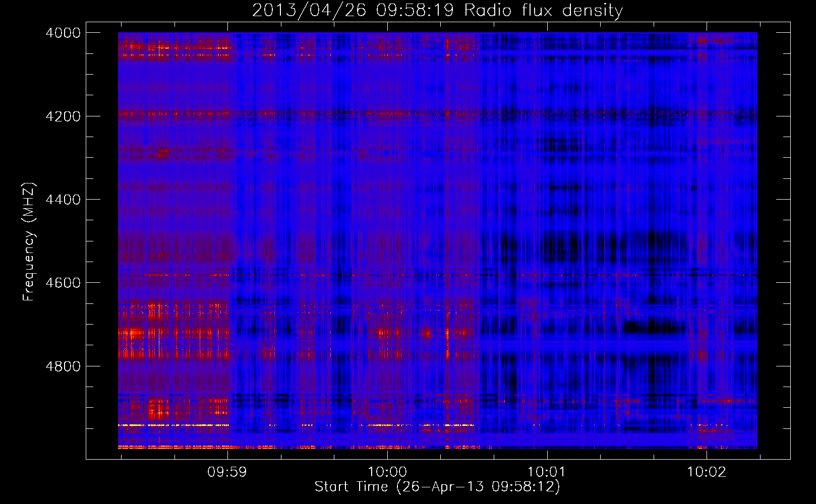Select the 4600 frequency tick label
This screenshot has width=816, height=504.
click(63, 283)
